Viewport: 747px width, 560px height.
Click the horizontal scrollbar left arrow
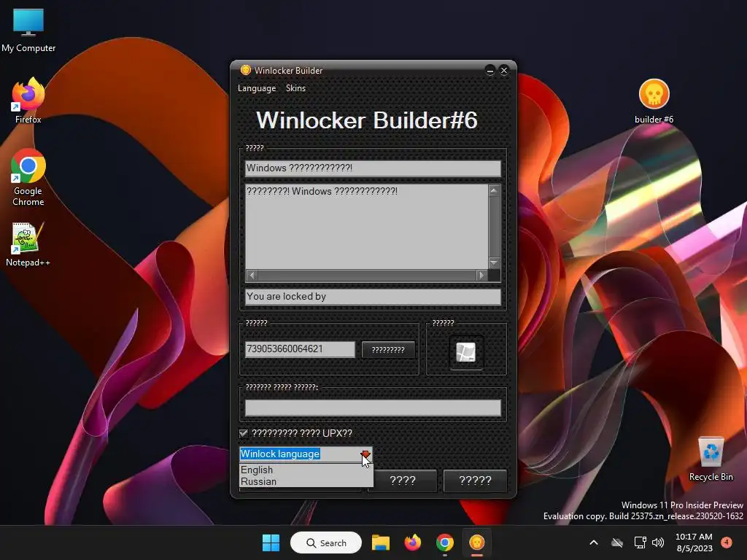(x=252, y=275)
